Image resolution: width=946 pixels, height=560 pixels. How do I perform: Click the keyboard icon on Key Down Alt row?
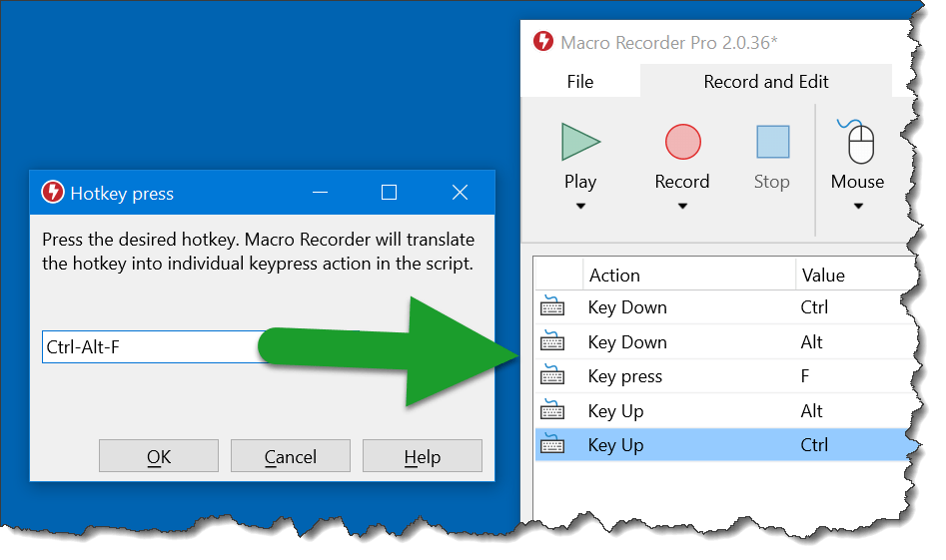[x=552, y=341]
